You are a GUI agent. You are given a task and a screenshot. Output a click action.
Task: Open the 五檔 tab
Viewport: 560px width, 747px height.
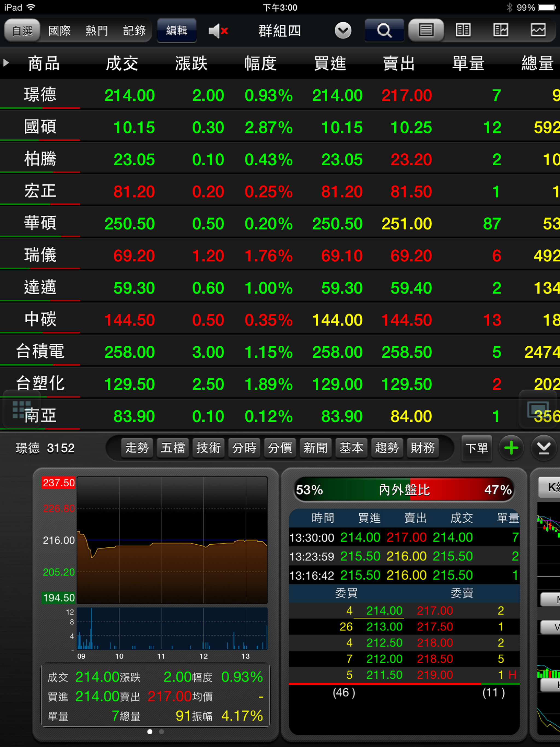point(173,448)
